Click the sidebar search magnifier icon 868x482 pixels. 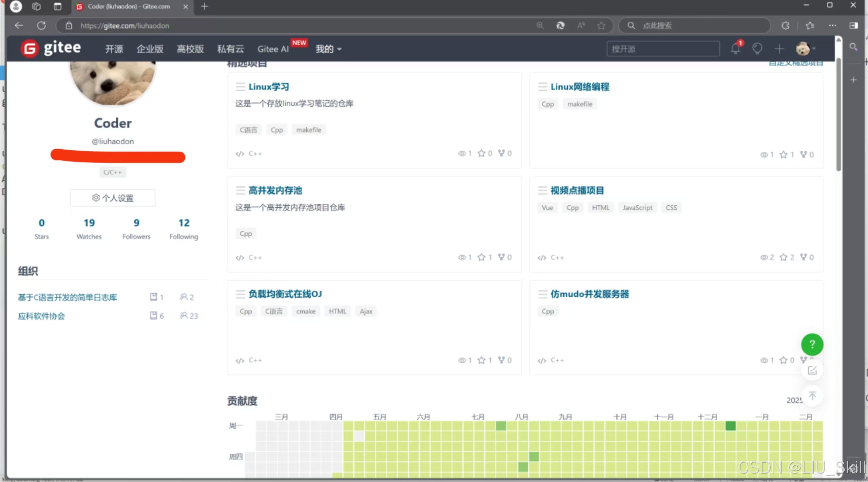[853, 47]
